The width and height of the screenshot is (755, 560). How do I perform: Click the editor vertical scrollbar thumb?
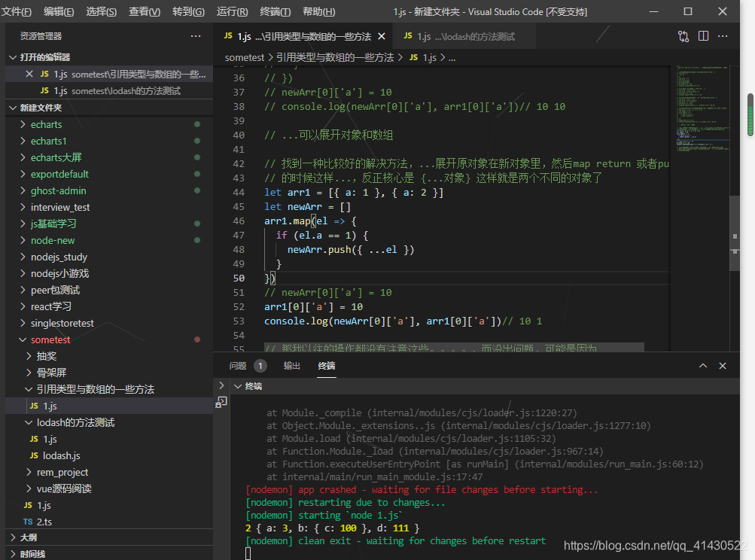click(735, 233)
